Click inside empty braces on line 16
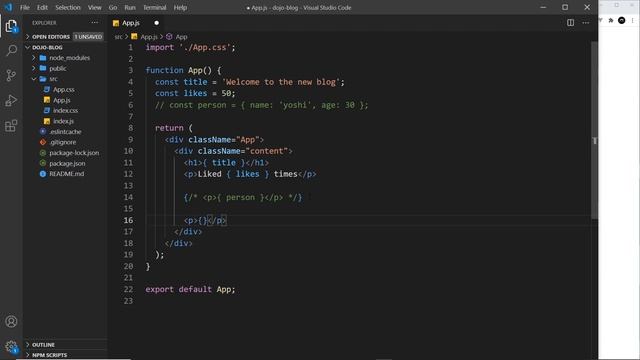This screenshot has width=640, height=360. click(203, 220)
